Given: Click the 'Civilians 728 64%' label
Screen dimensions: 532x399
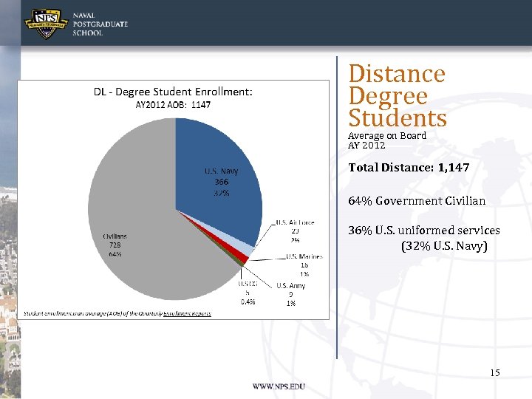Looking at the screenshot, I should (x=115, y=245).
